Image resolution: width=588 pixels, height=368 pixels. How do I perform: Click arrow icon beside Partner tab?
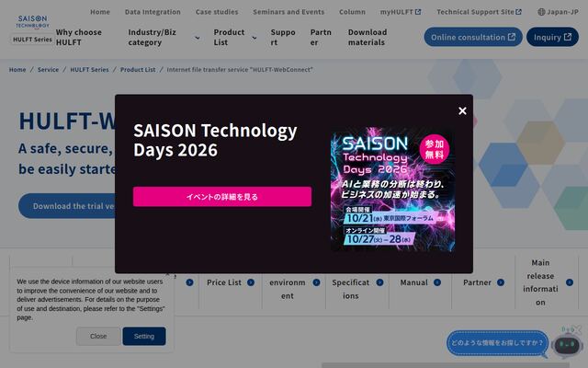[501, 282]
